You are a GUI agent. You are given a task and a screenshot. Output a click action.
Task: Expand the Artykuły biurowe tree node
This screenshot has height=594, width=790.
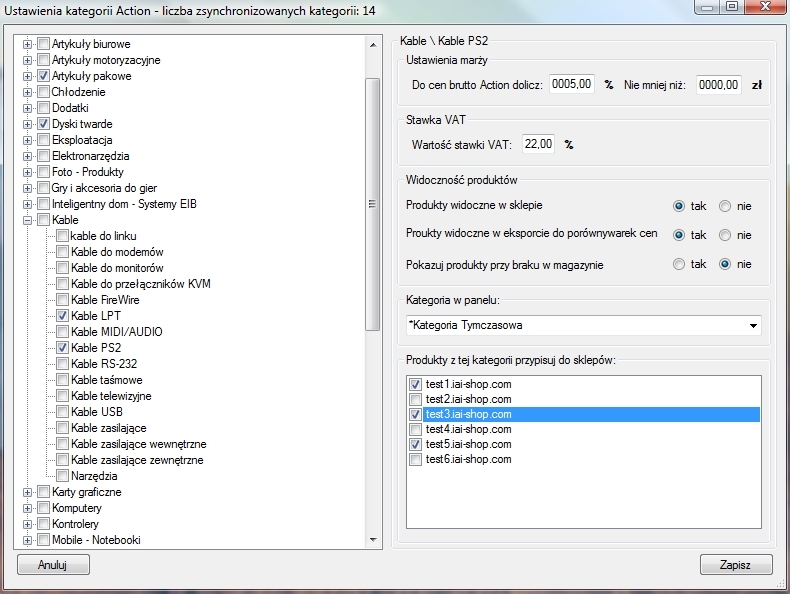pos(28,44)
